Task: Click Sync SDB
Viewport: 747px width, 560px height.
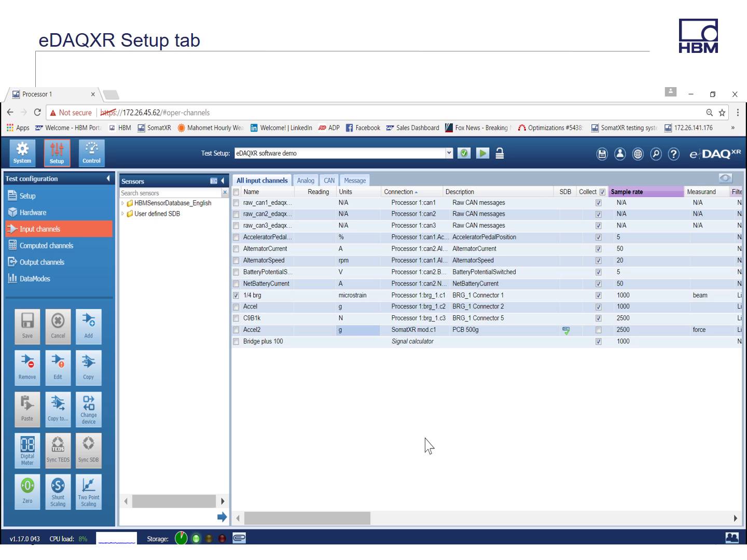Action: coord(89,451)
